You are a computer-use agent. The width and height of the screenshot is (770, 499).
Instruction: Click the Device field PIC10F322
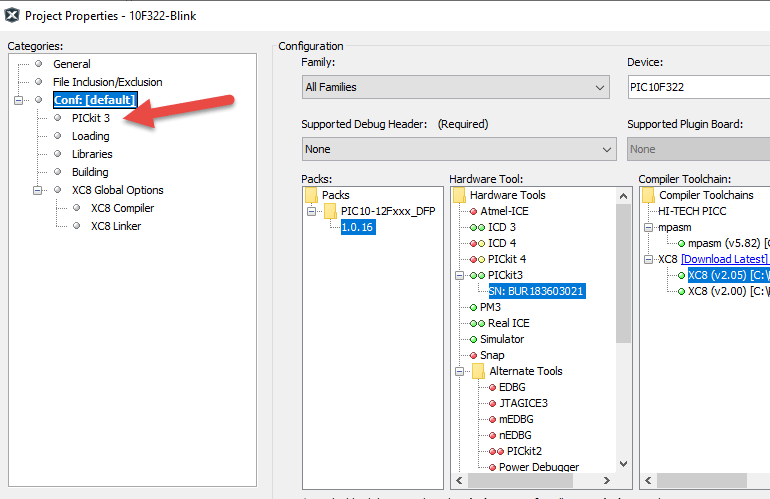[x=699, y=87]
